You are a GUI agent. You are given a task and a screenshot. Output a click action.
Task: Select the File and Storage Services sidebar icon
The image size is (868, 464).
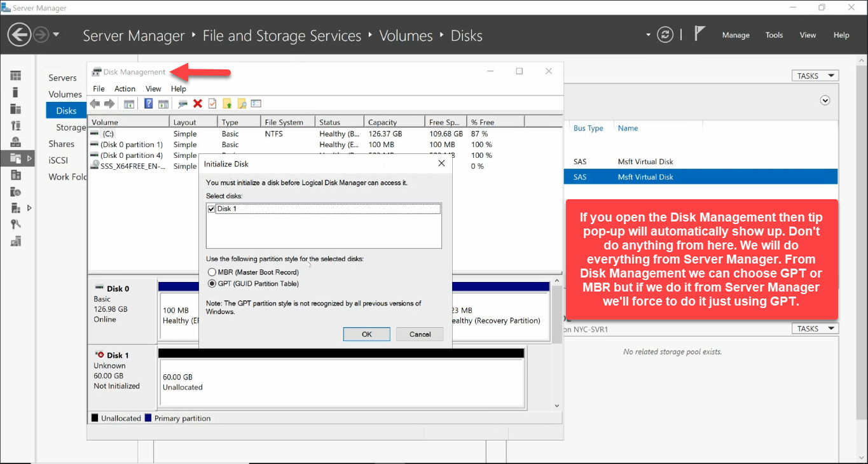click(16, 158)
